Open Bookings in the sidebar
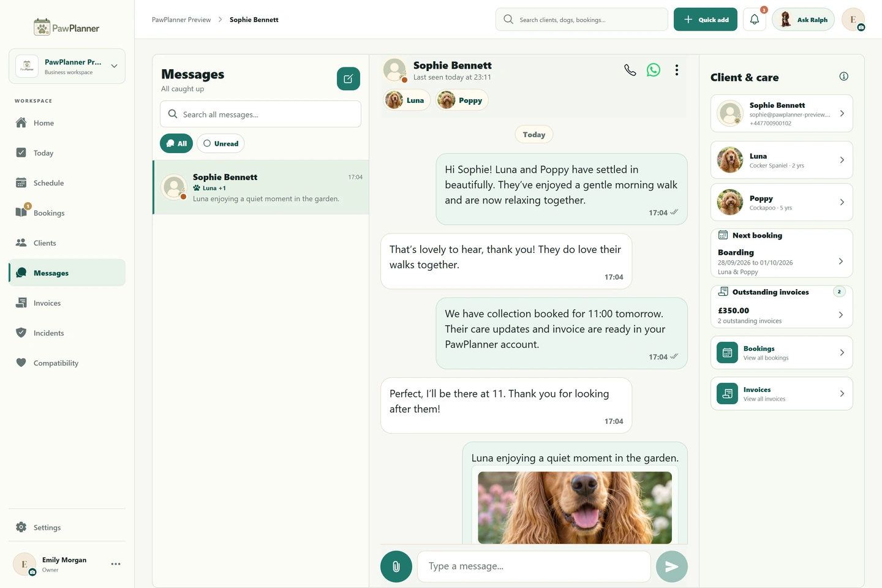This screenshot has width=882, height=588. pos(67,213)
